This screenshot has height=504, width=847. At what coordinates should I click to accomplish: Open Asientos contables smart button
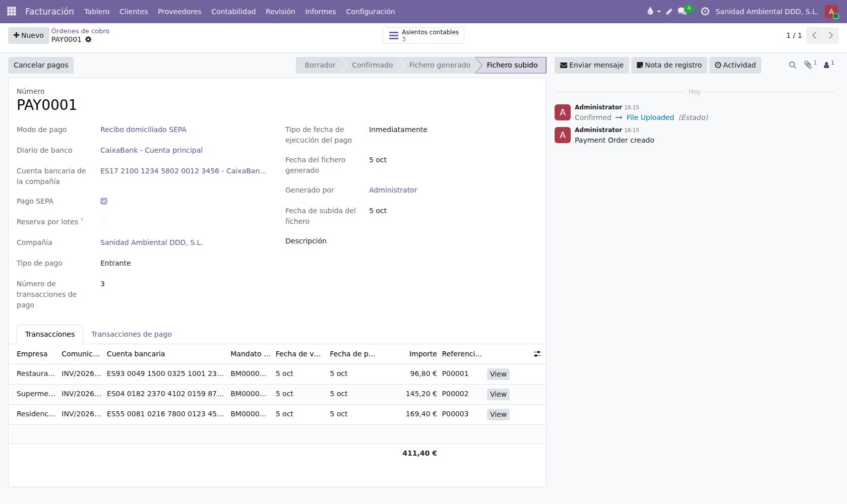pyautogui.click(x=423, y=35)
